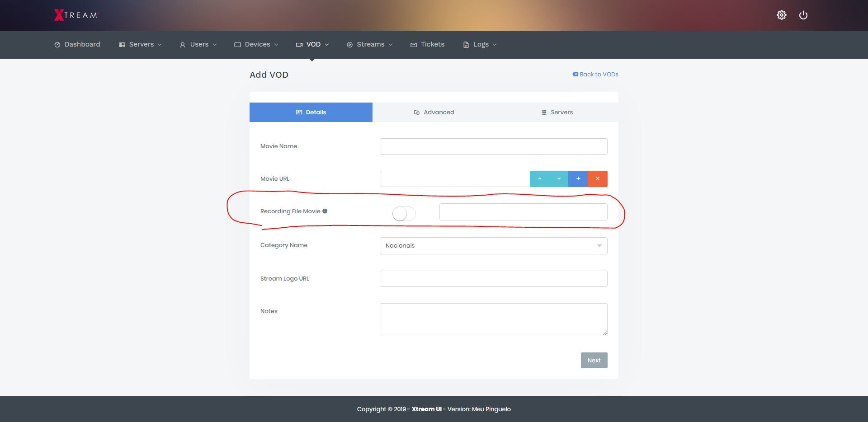Click the "Add VOD" page heading
This screenshot has width=868, height=422.
pyautogui.click(x=269, y=75)
